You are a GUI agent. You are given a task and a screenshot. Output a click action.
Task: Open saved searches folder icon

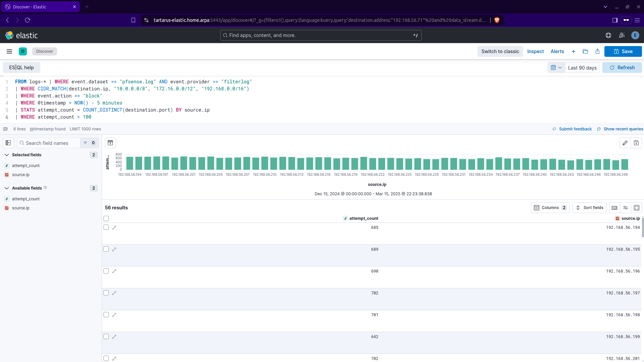585,51
